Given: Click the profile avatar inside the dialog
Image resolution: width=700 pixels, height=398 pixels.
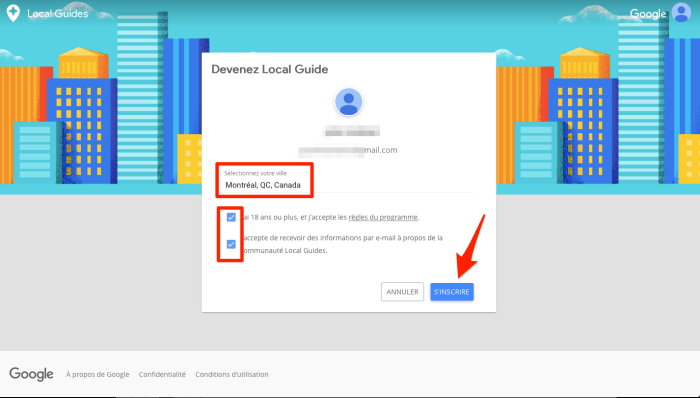Looking at the screenshot, I should [349, 102].
